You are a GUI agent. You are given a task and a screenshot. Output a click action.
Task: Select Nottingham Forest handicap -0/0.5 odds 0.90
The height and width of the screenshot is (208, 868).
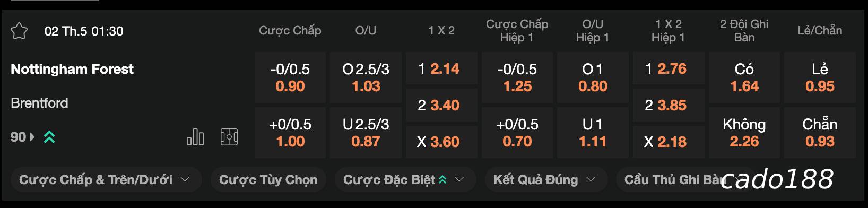[290, 77]
